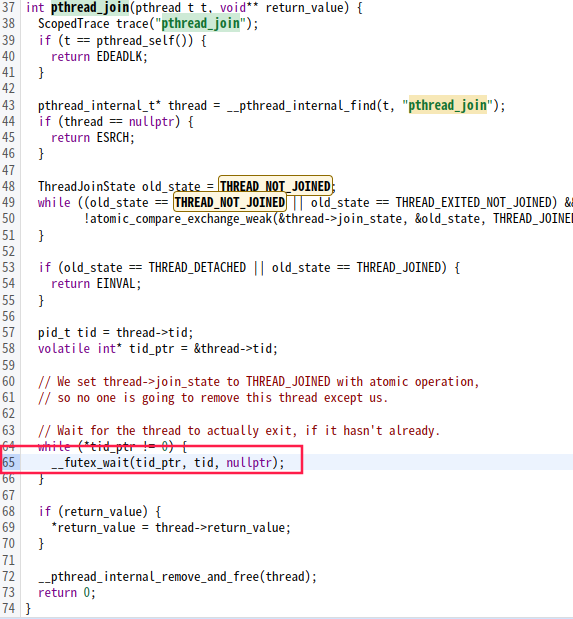This screenshot has height=619, width=573.
Task: Click the volatile keyword on line 58
Action: pos(64,349)
